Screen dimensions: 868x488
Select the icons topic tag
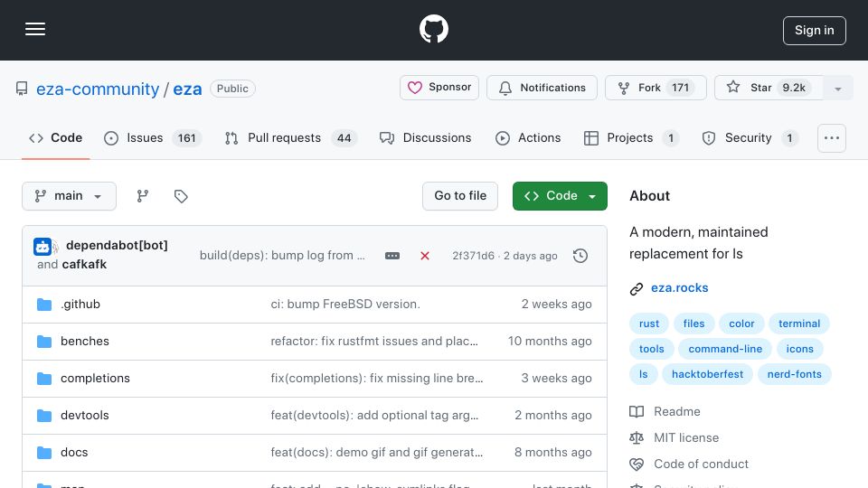[x=799, y=349]
